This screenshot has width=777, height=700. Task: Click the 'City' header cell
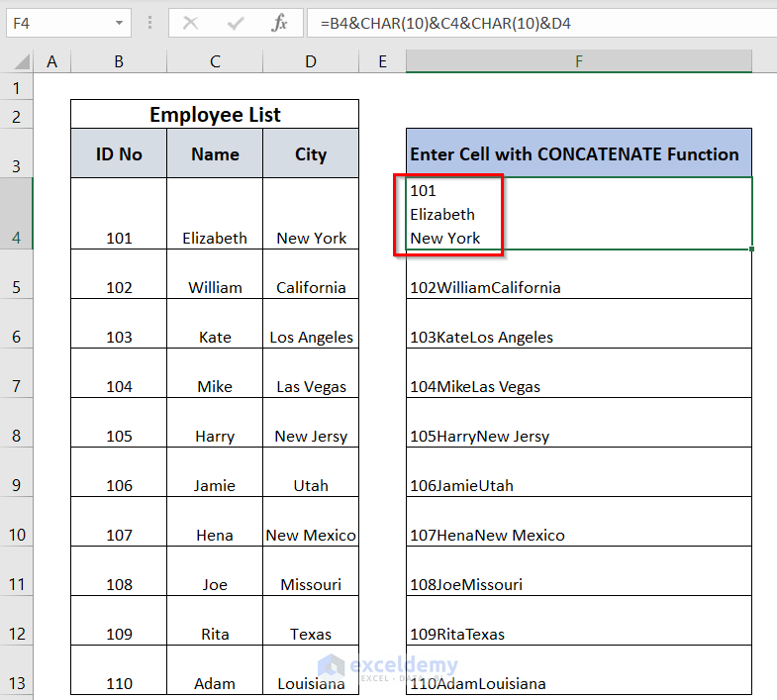(x=311, y=153)
